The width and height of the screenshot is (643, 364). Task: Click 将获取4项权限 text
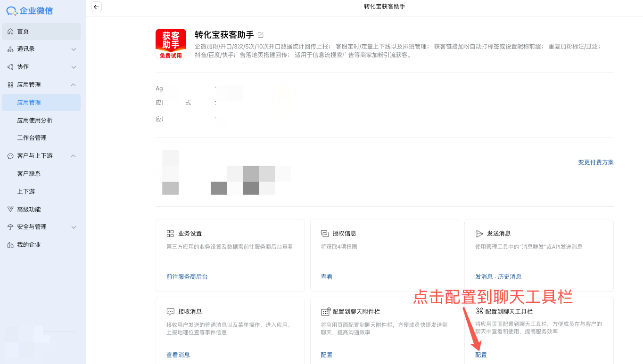pos(339,247)
